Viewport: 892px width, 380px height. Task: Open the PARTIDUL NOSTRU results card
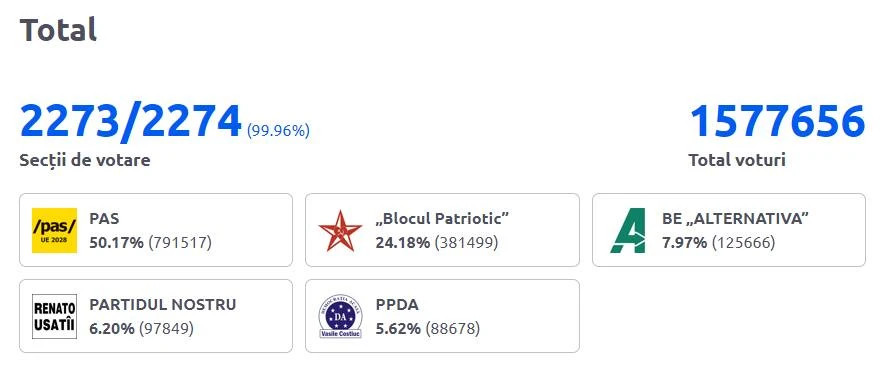(x=156, y=316)
